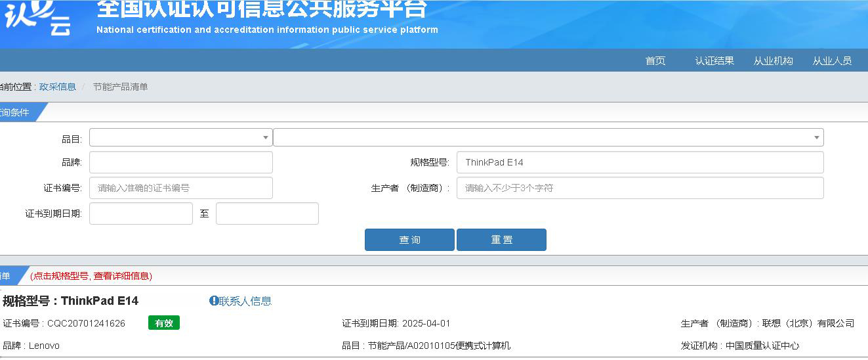Click info icon beside 联系人信息
The height and width of the screenshot is (360, 868).
click(x=214, y=301)
